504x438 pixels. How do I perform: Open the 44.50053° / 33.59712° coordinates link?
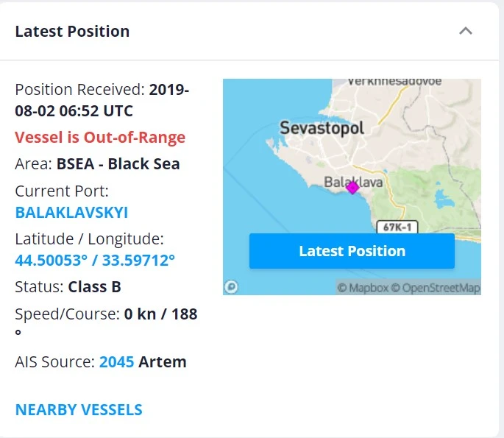pyautogui.click(x=95, y=260)
